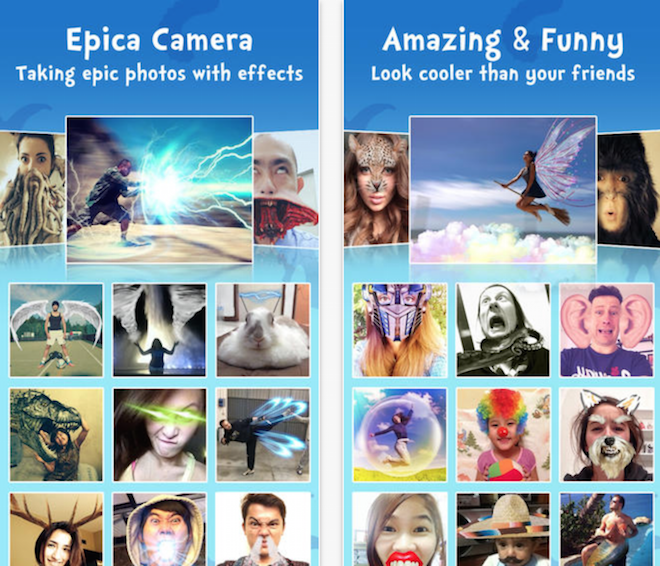
Task: Open the green laser eyes woman photo
Action: click(x=160, y=435)
